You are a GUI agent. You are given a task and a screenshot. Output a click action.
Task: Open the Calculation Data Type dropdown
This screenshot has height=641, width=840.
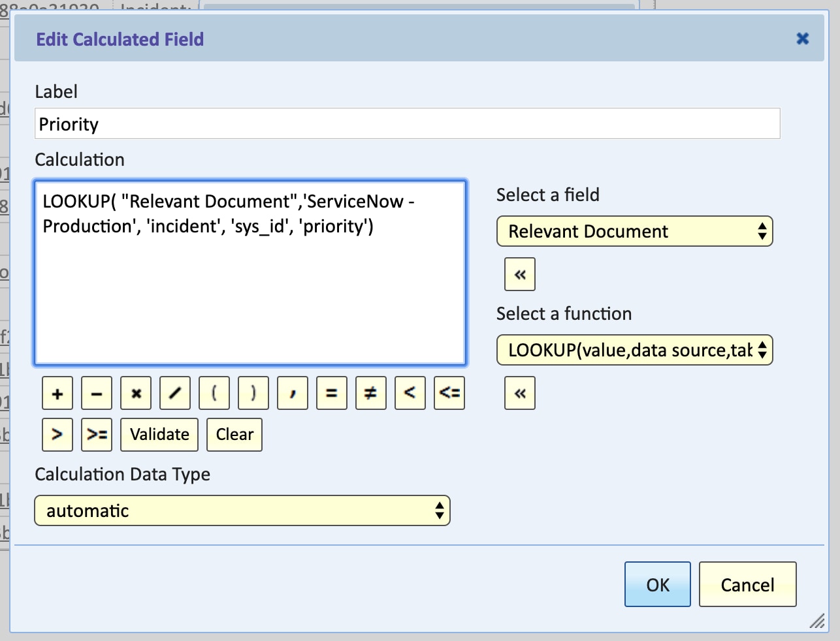[242, 510]
